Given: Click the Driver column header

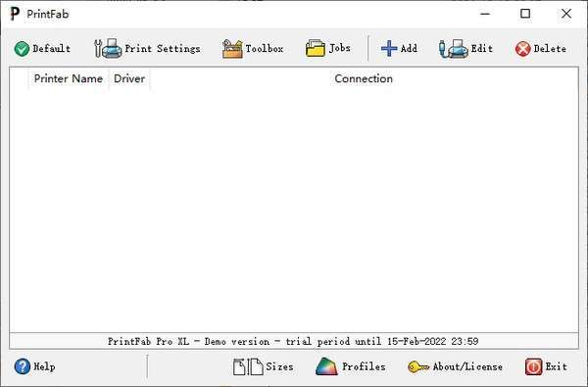Looking at the screenshot, I should [129, 78].
